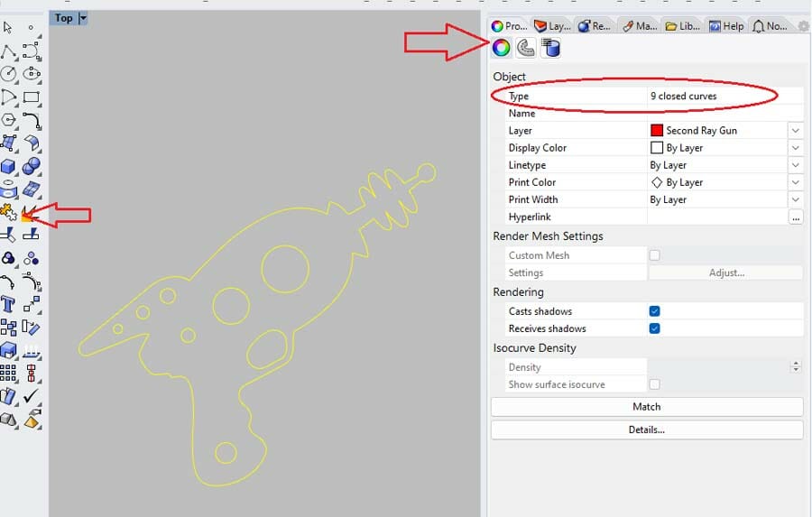Toggle the Custom Mesh checkbox

[655, 255]
